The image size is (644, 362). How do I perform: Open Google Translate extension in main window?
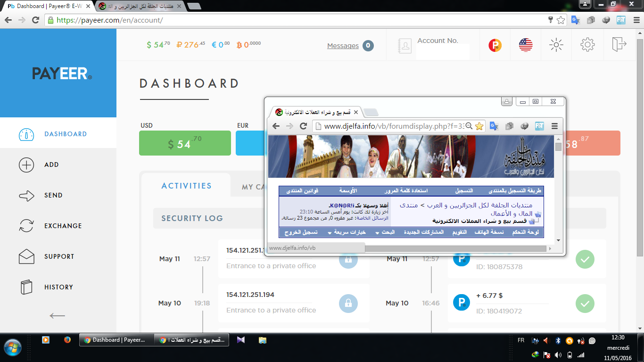pyautogui.click(x=576, y=20)
